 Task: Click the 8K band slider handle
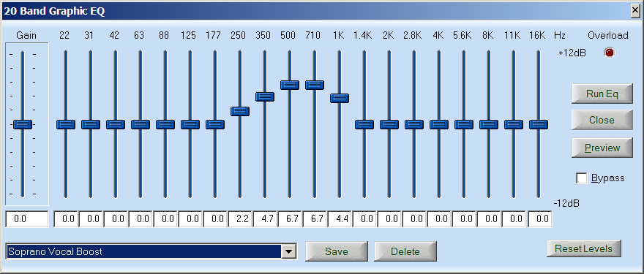489,124
